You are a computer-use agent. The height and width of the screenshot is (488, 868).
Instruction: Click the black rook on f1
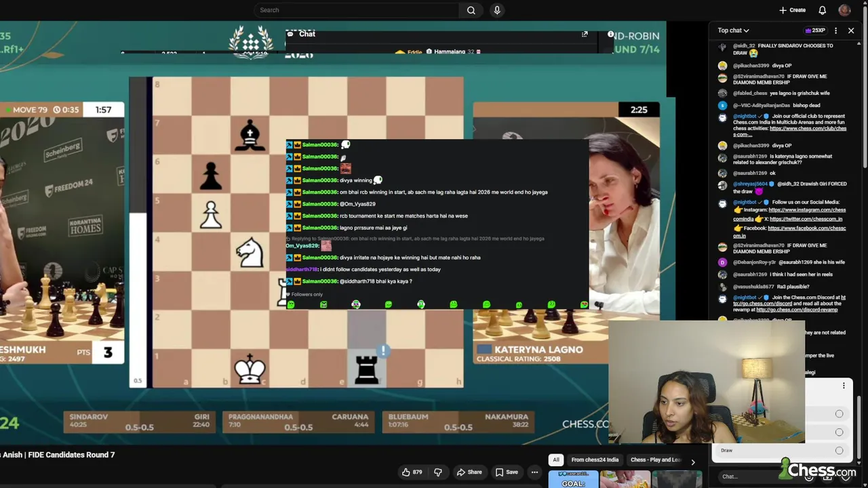pos(367,369)
